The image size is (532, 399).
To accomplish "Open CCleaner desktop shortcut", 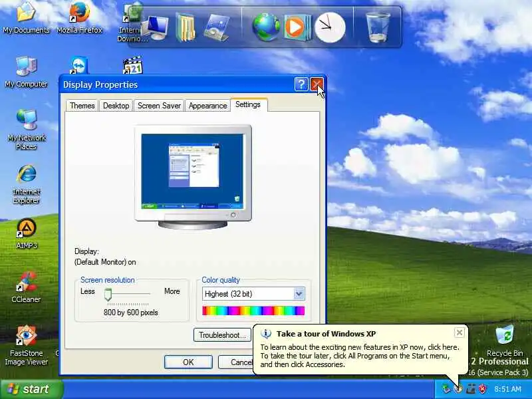I will [26, 287].
